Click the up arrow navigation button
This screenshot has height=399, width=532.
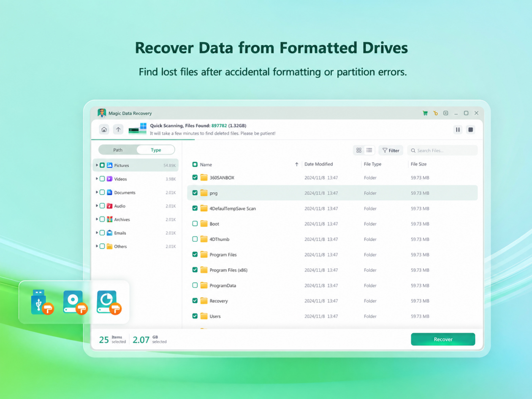coord(118,129)
